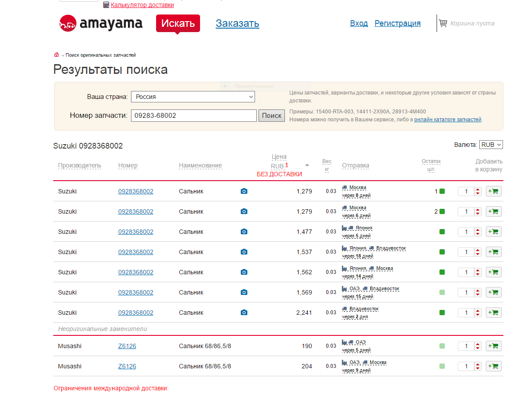Expand the Ваша страна country dropdown

[x=193, y=97]
